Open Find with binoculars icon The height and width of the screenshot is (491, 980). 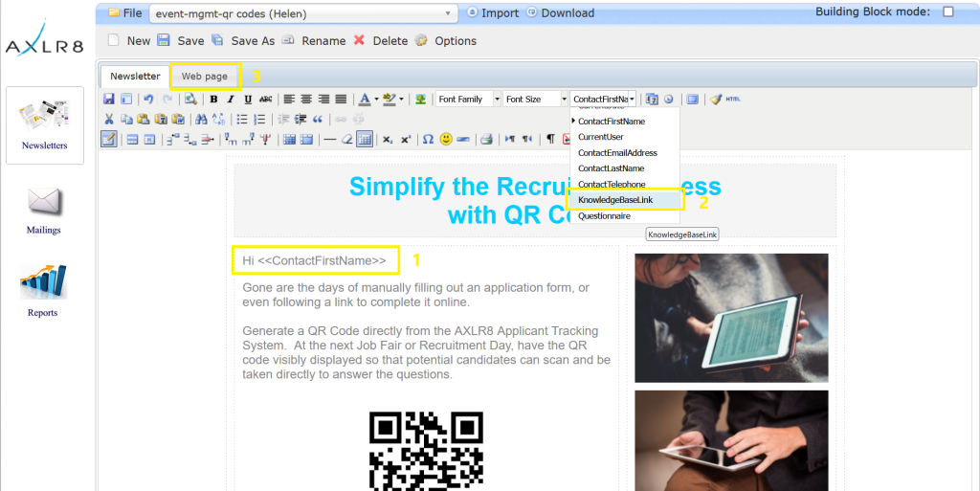[x=201, y=119]
